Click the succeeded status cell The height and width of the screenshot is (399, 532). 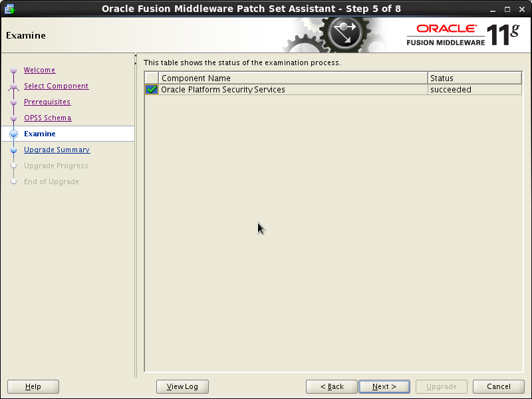[x=475, y=90]
